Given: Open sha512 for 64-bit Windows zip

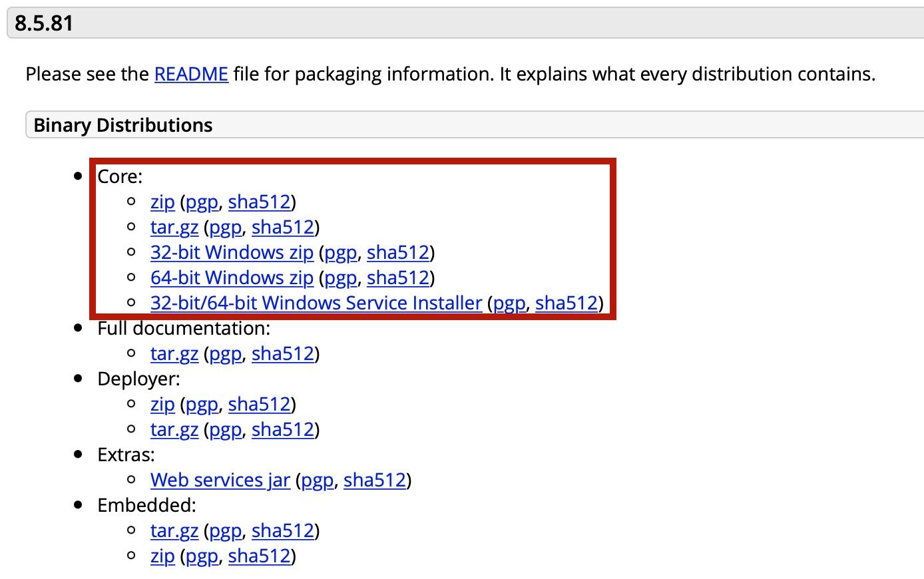Looking at the screenshot, I should 398,278.
